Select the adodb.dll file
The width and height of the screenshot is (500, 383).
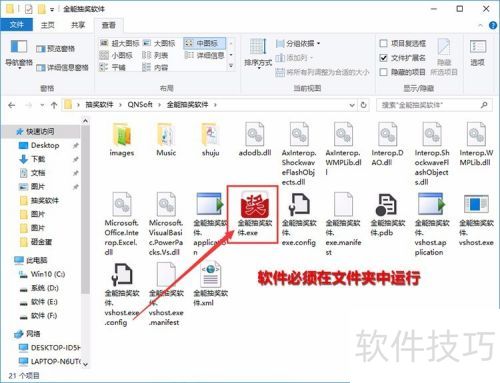(x=255, y=139)
